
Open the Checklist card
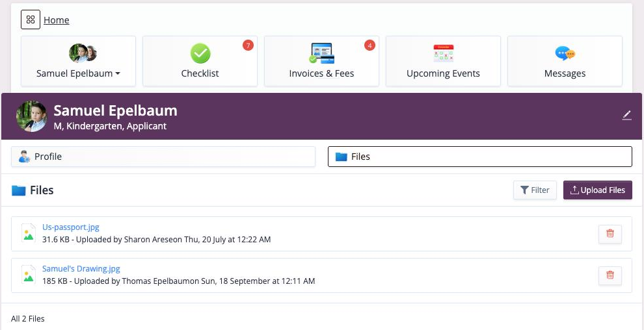[x=200, y=61]
